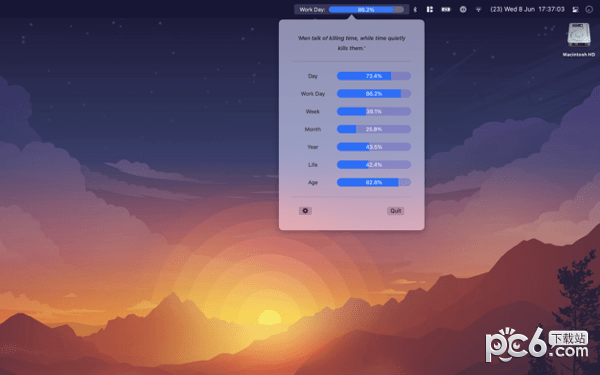Click the 'Month' label

[x=313, y=129]
